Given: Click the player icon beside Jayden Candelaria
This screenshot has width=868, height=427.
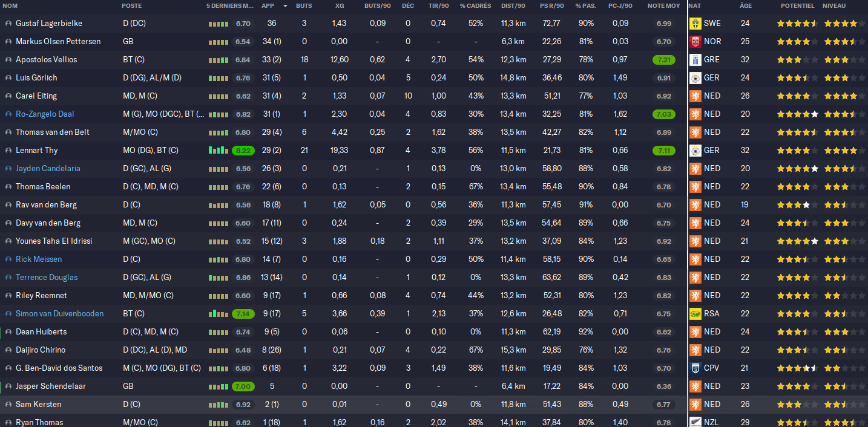Looking at the screenshot, I should pyautogui.click(x=8, y=169).
